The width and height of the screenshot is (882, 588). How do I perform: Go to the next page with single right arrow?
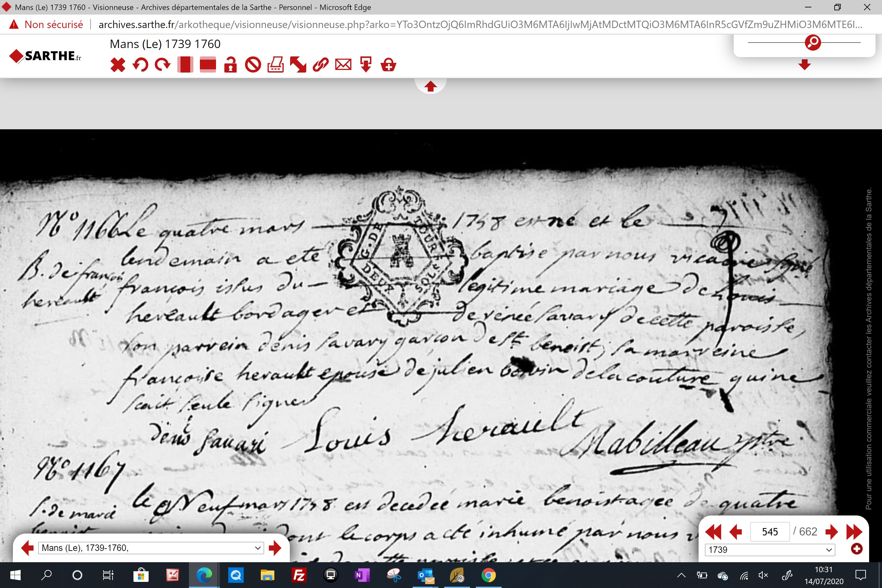point(831,531)
